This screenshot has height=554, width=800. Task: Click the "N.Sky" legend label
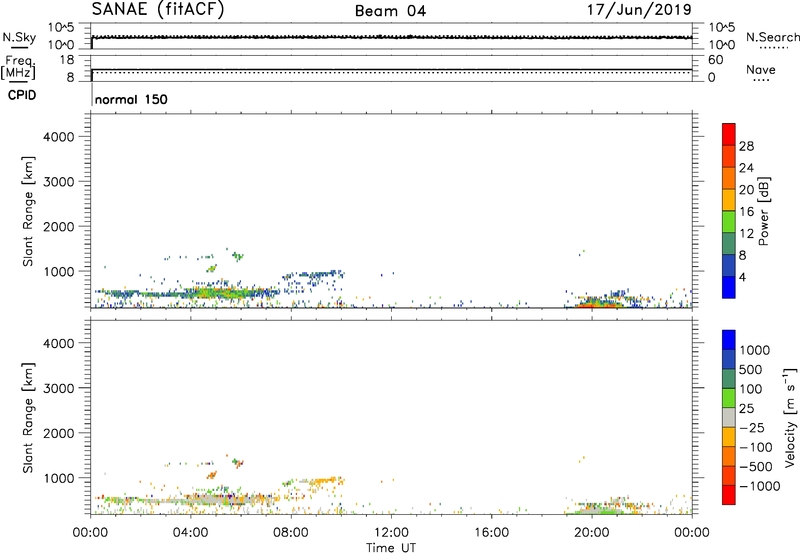click(x=19, y=37)
